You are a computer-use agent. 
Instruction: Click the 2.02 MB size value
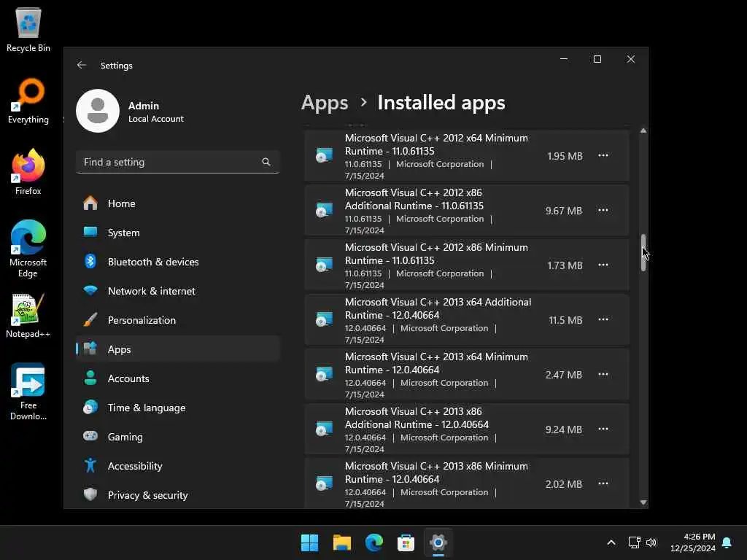tap(564, 484)
